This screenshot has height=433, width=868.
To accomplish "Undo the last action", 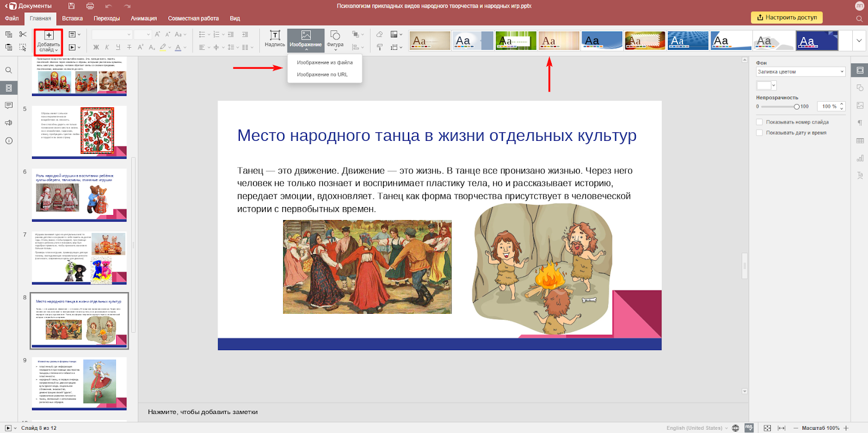I will point(108,6).
